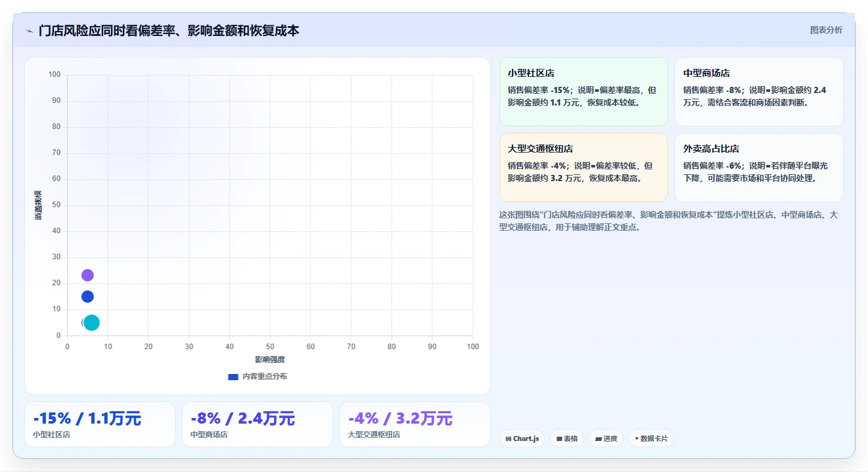Open the 外卖高占比店 info card

(759, 167)
